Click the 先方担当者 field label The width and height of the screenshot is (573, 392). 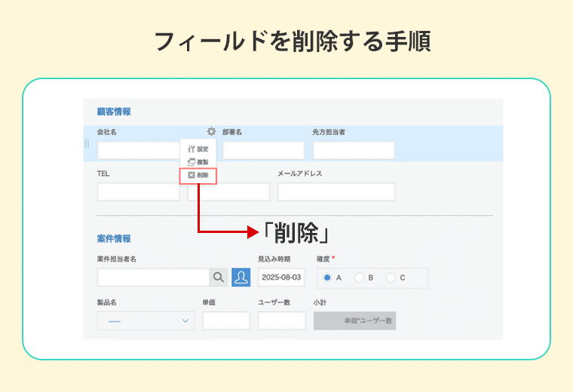coord(329,132)
